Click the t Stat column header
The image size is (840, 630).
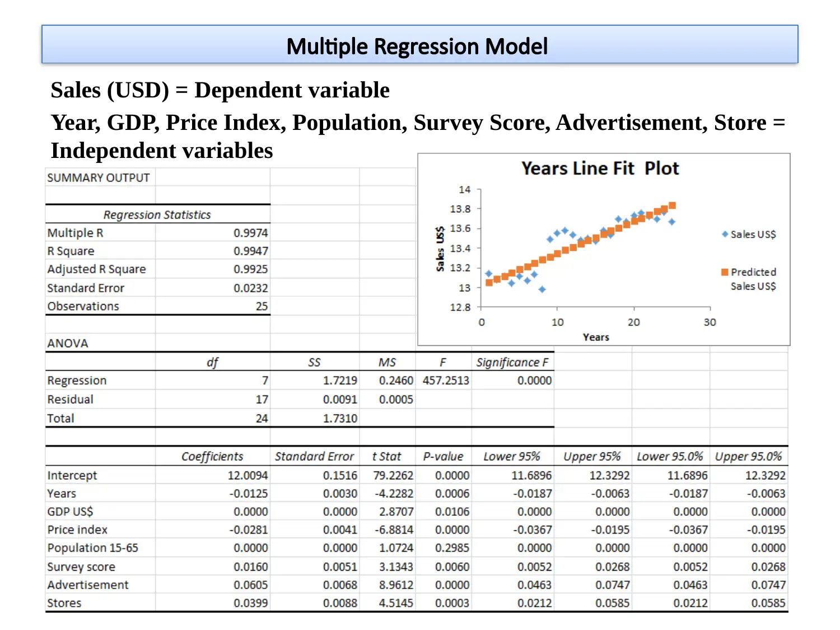tap(386, 456)
